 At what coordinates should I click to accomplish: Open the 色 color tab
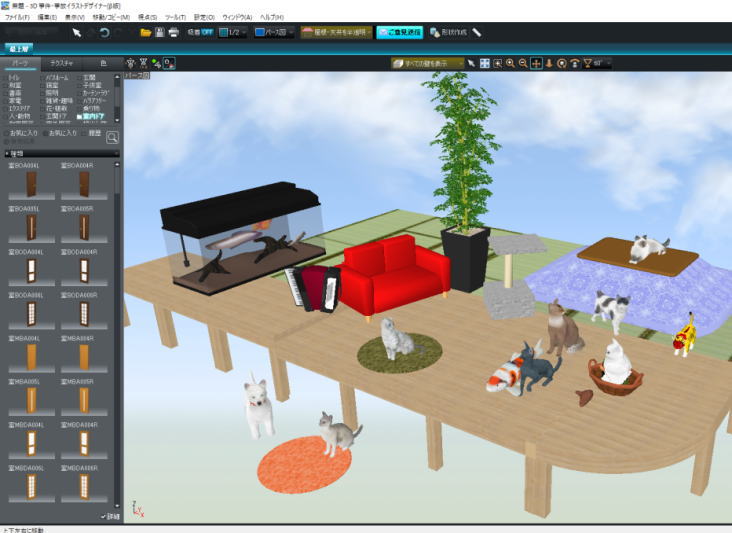(x=103, y=62)
